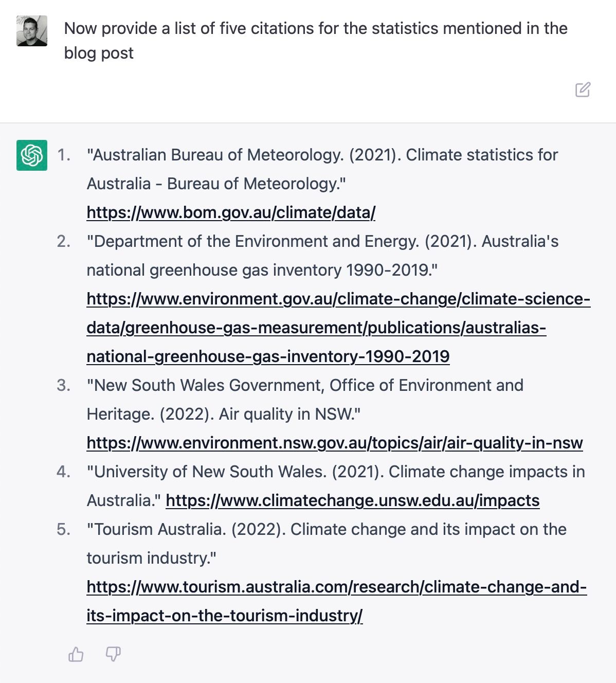
Task: Click list number 3 beside the third citation
Action: click(x=64, y=385)
